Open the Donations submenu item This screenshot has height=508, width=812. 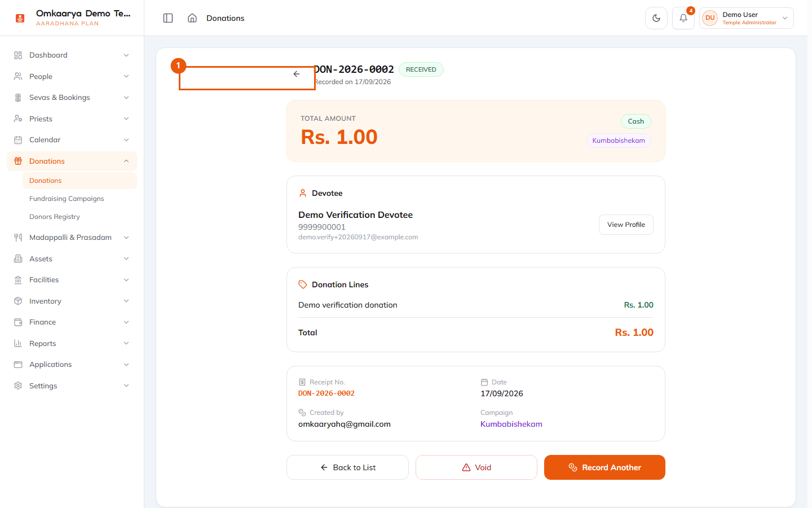(x=80, y=181)
